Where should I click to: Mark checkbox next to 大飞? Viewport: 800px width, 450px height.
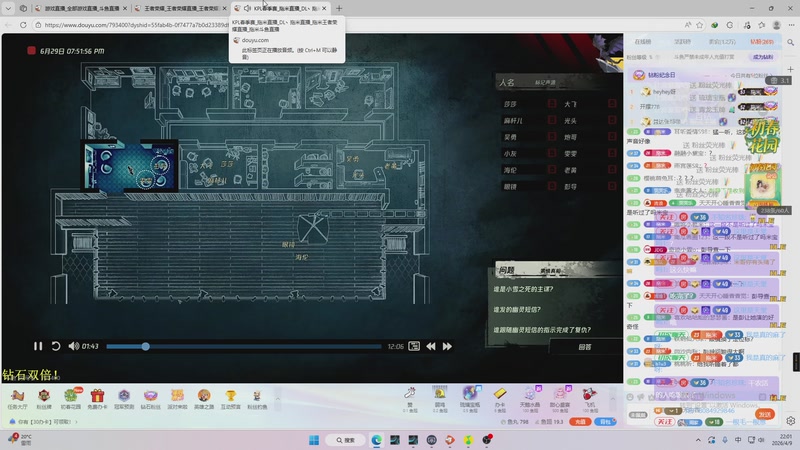[x=612, y=104]
